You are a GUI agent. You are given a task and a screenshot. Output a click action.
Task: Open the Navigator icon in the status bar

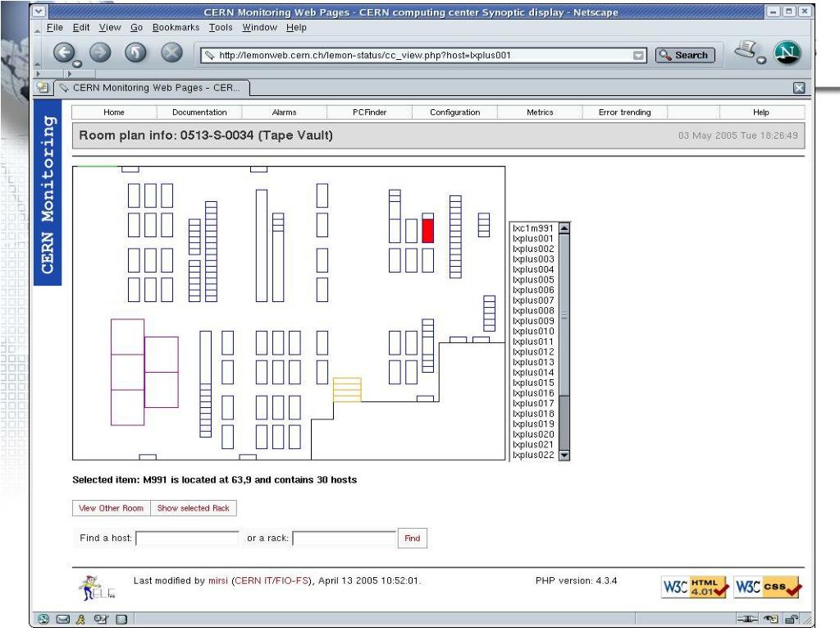[44, 620]
